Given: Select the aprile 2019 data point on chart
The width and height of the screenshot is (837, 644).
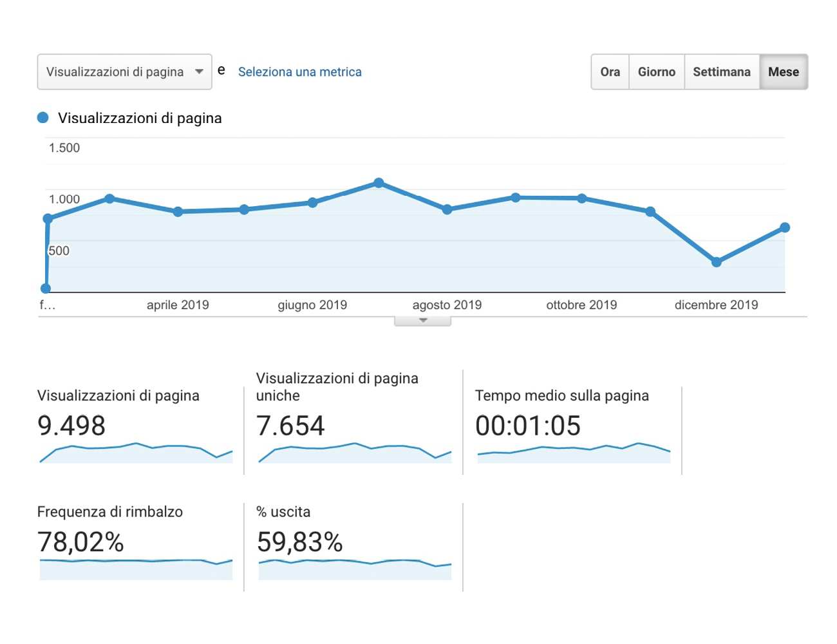Looking at the screenshot, I should (x=178, y=212).
